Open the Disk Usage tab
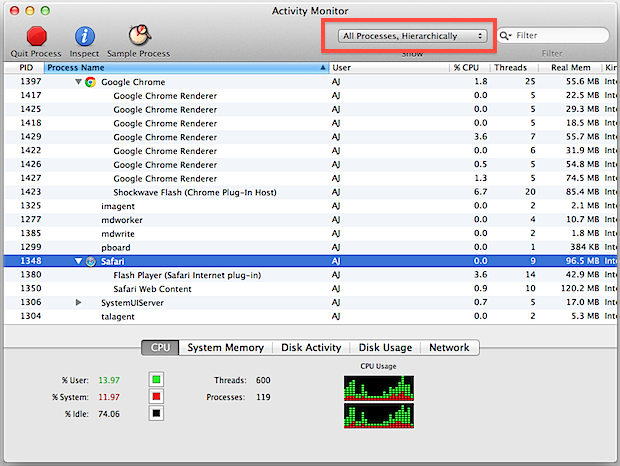The height and width of the screenshot is (466, 620). click(x=385, y=347)
